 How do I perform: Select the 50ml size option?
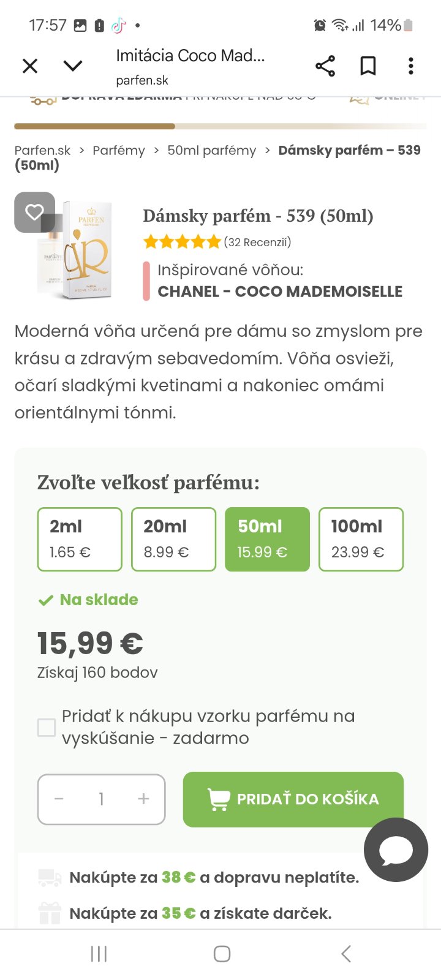coord(267,539)
